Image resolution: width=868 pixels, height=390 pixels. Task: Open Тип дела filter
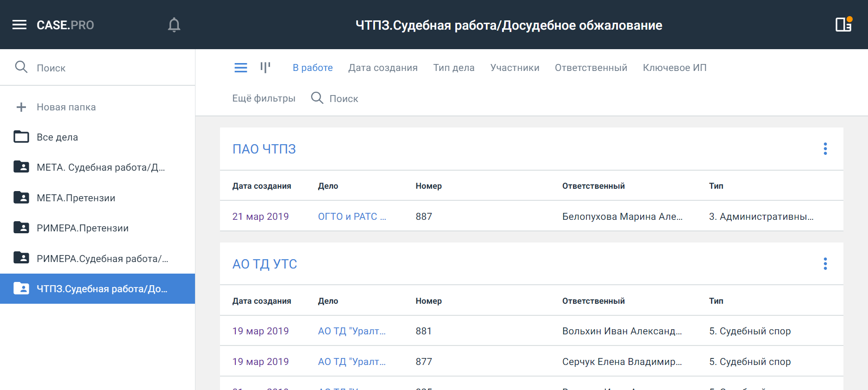454,68
